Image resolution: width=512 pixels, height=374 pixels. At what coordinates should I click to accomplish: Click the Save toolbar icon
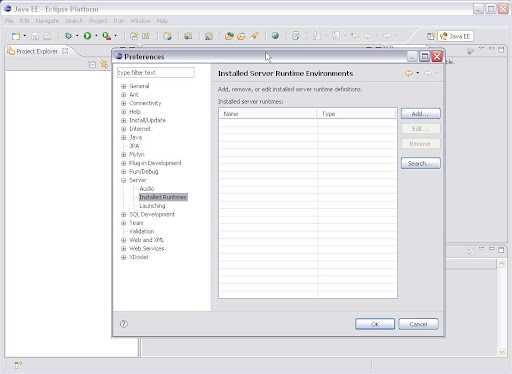[35, 36]
